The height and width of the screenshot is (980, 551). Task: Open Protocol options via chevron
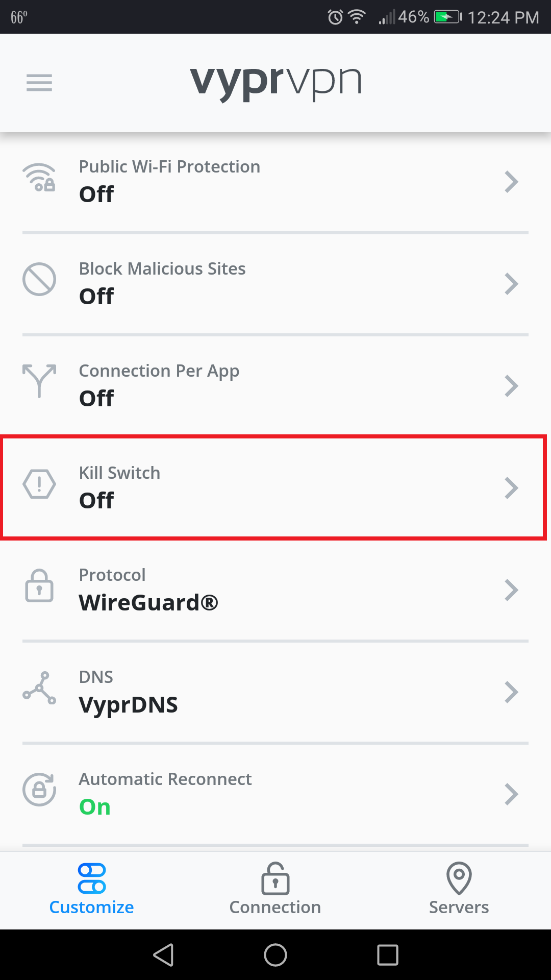[x=512, y=590]
